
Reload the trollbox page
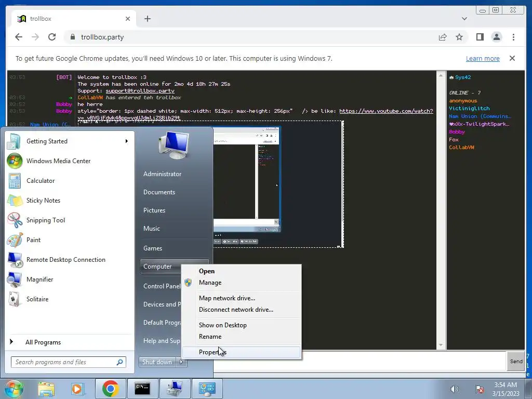click(52, 37)
